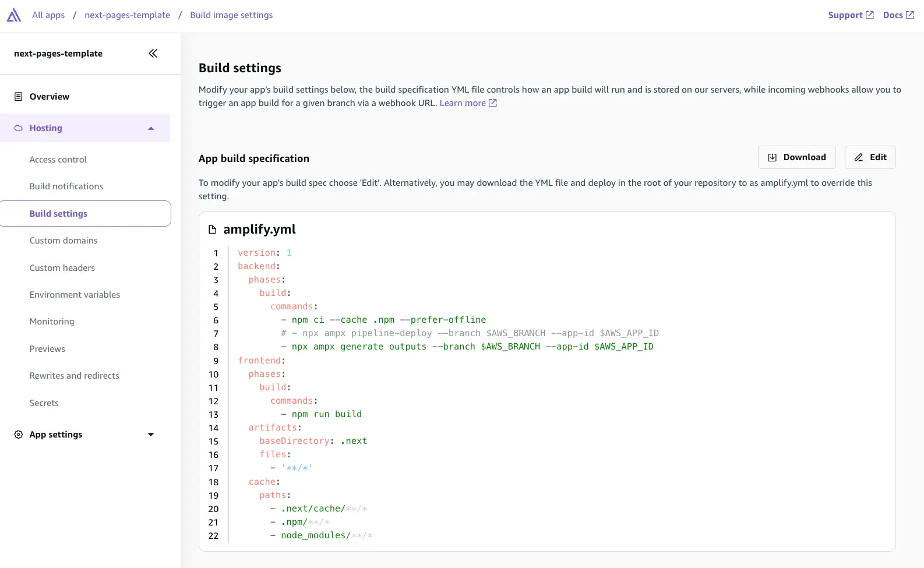This screenshot has width=924, height=568.
Task: Edit the app build specification
Action: coord(870,157)
